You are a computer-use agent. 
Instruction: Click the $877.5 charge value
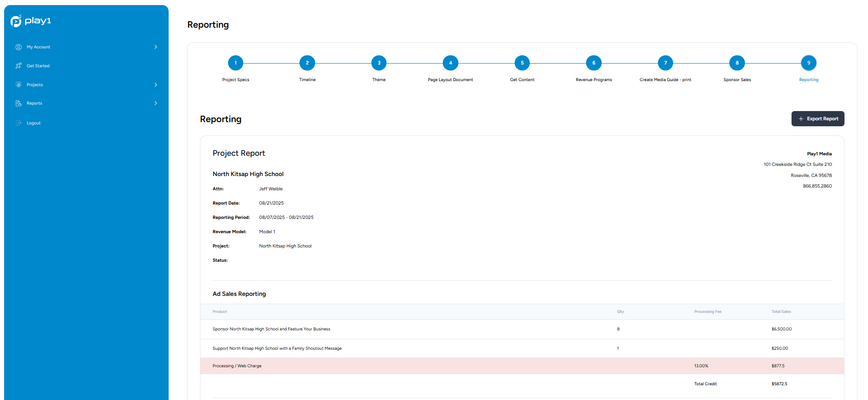(x=778, y=366)
